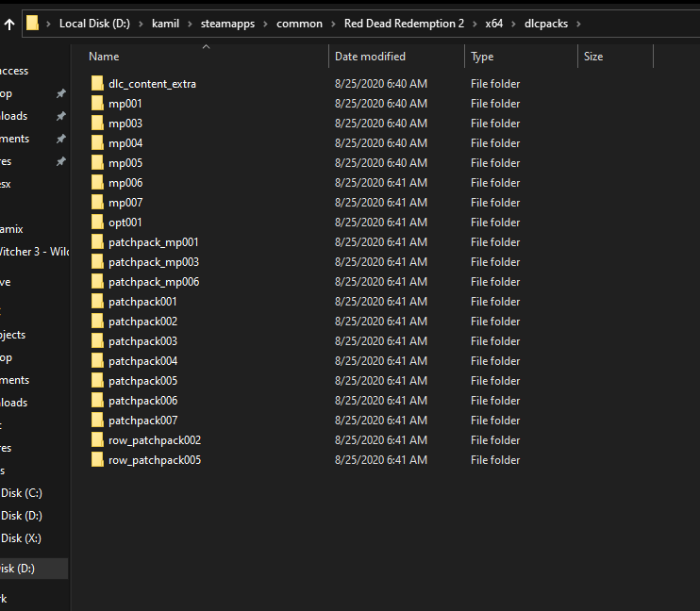This screenshot has height=611, width=700.
Task: Click the dlcpacks breadcrumb segment
Action: coord(546,24)
